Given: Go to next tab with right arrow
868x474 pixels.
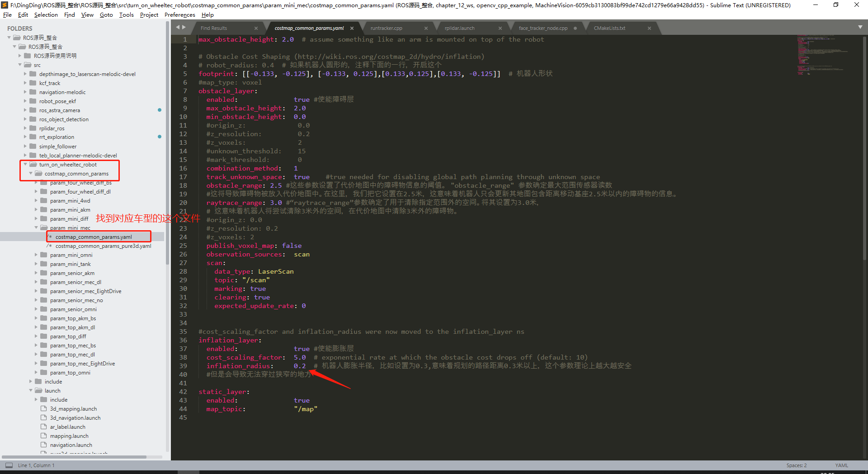Looking at the screenshot, I should pyautogui.click(x=184, y=28).
